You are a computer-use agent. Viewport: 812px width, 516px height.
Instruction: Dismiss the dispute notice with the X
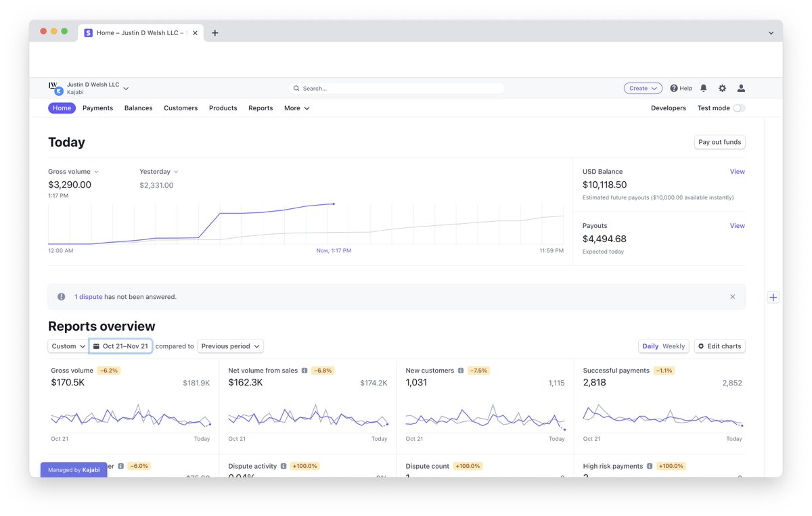[732, 296]
